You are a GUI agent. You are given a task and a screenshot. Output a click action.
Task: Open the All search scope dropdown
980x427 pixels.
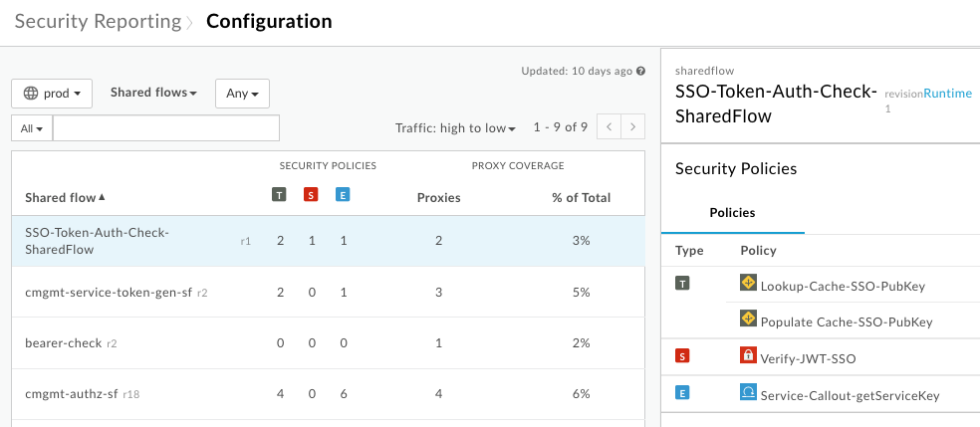[32, 128]
